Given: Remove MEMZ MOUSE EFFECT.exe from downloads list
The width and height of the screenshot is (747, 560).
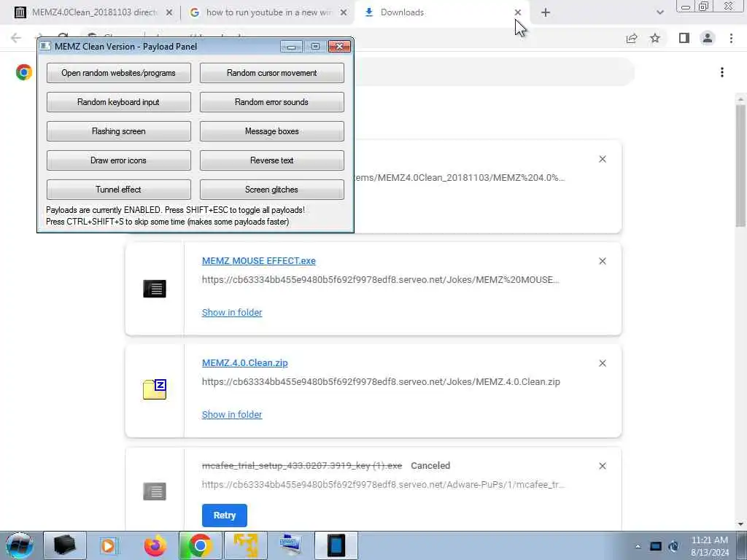Looking at the screenshot, I should click(x=603, y=261).
